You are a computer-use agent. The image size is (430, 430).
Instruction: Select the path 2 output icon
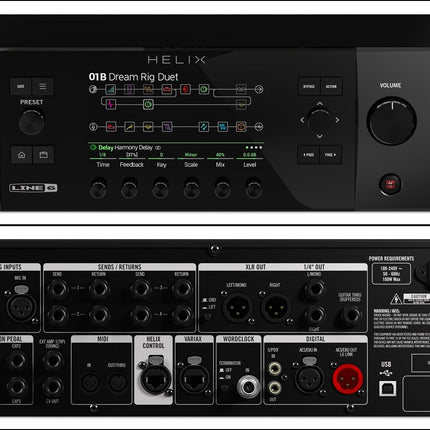(x=259, y=127)
